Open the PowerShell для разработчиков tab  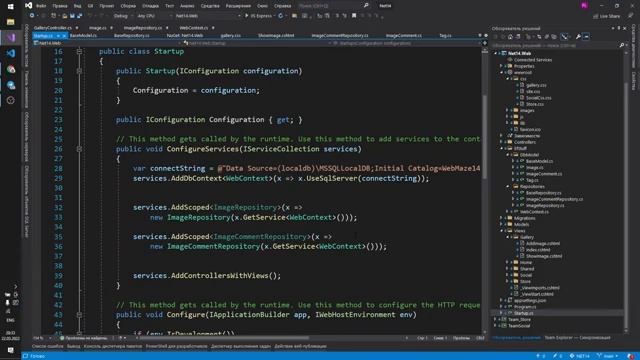click(x=176, y=346)
